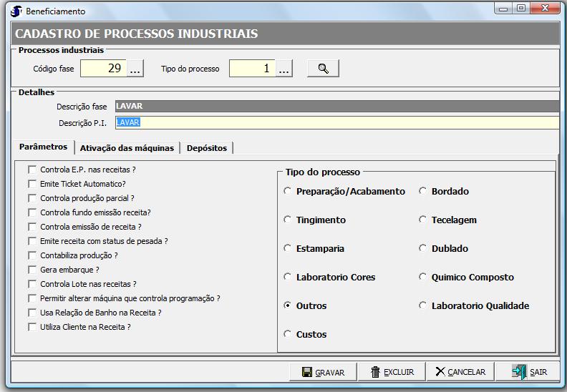This screenshot has width=567, height=392.
Task: Click the Código fase number field
Action: (103, 69)
